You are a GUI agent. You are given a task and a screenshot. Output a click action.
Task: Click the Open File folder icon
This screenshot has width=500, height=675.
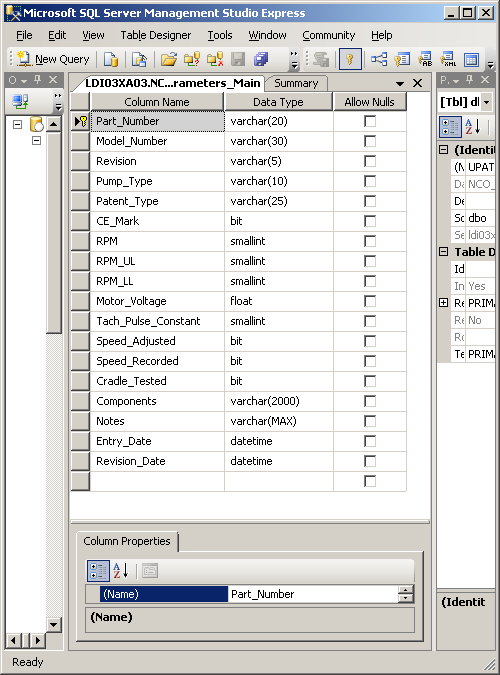pyautogui.click(x=169, y=59)
